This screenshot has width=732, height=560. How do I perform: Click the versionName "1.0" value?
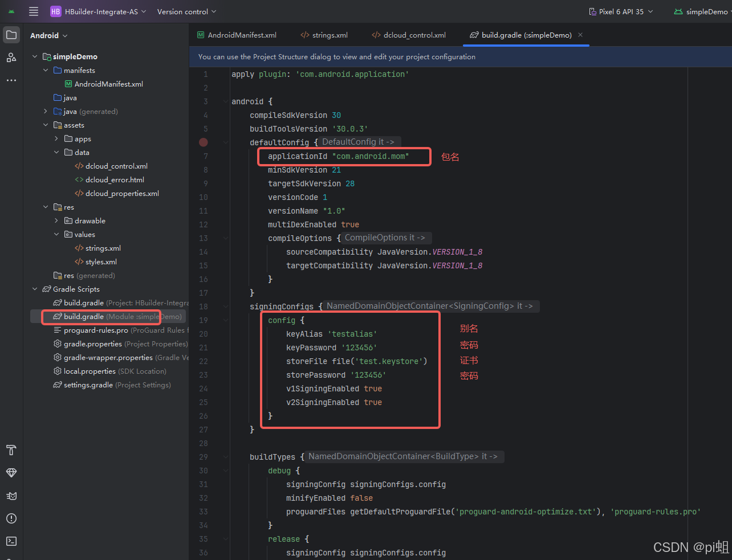point(334,211)
